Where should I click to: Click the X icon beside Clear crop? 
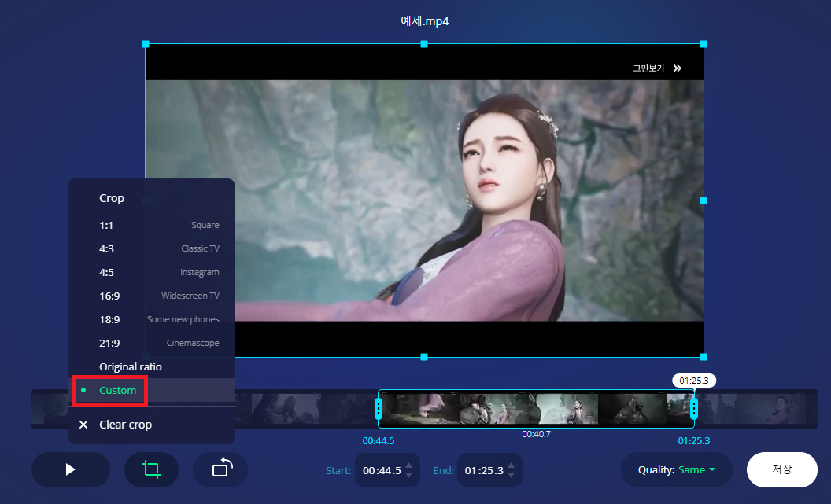tap(83, 425)
